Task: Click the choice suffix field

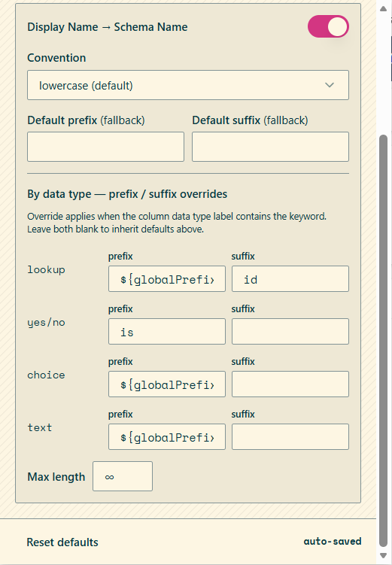Action: 290,384
